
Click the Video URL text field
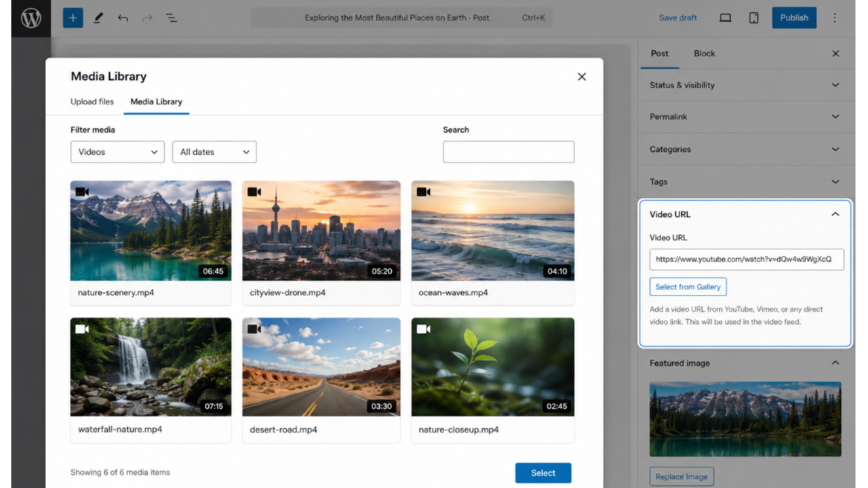coord(747,260)
